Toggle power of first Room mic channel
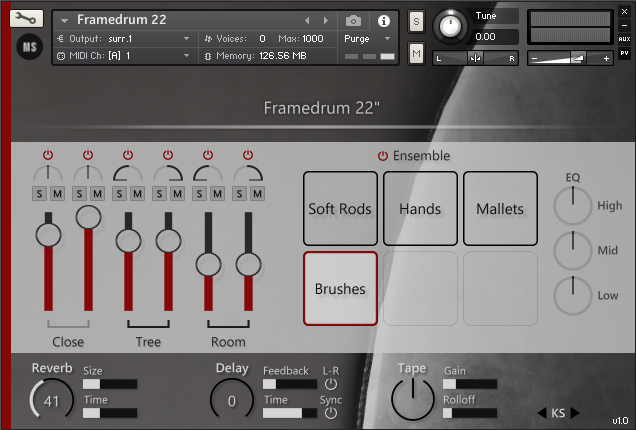 coord(208,155)
